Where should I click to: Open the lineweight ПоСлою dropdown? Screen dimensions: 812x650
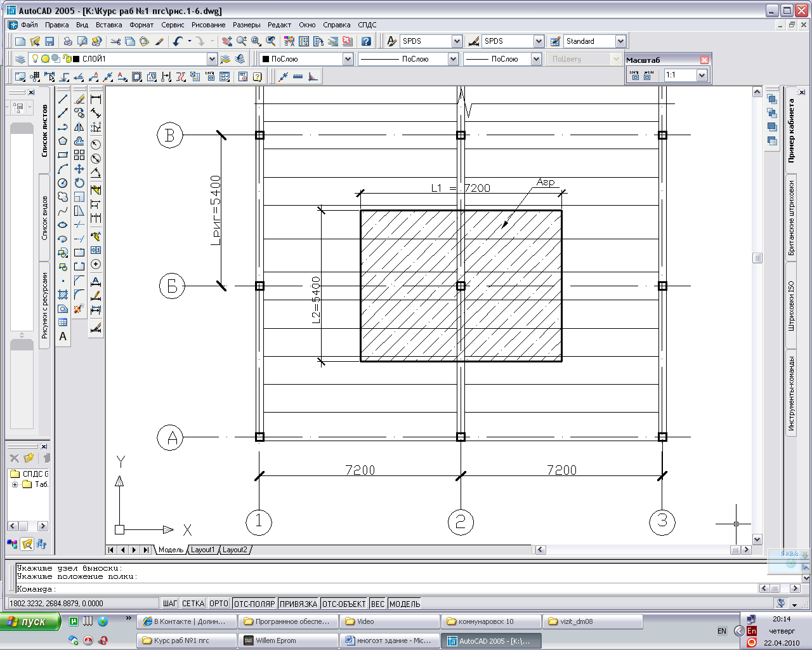tap(536, 59)
